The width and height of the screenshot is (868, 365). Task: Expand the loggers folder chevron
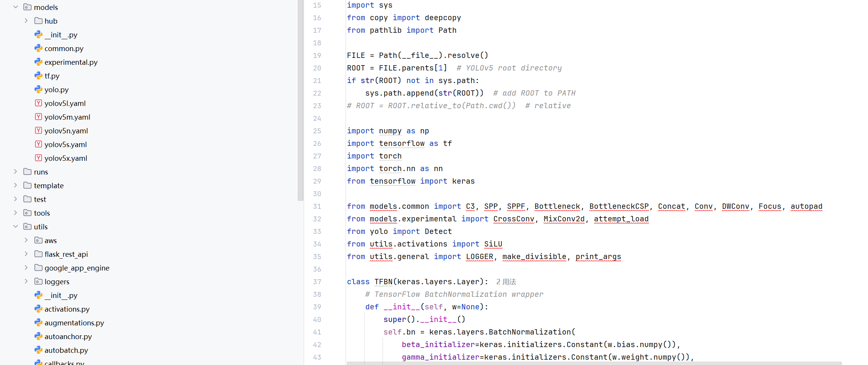point(26,281)
